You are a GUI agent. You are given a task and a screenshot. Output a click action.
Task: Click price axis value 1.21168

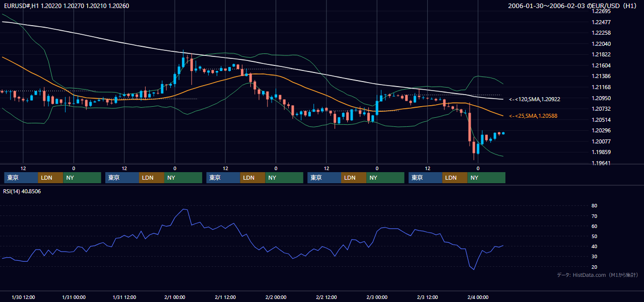point(601,87)
